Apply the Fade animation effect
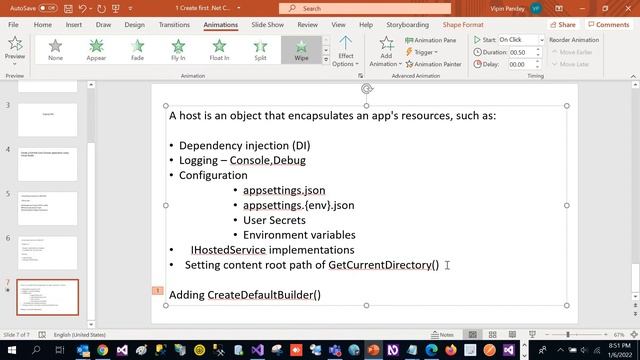 138,50
